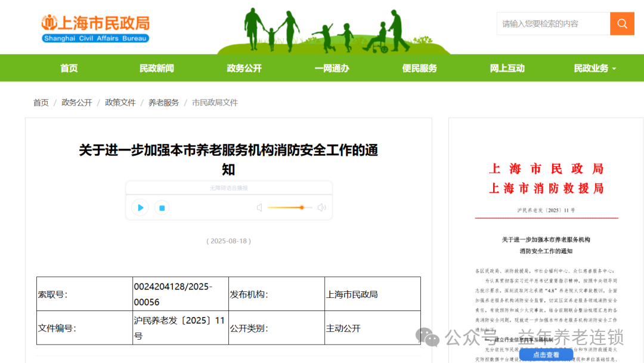The height and width of the screenshot is (363, 644).
Task: Click the date (2025-08-18)
Action: (228, 241)
